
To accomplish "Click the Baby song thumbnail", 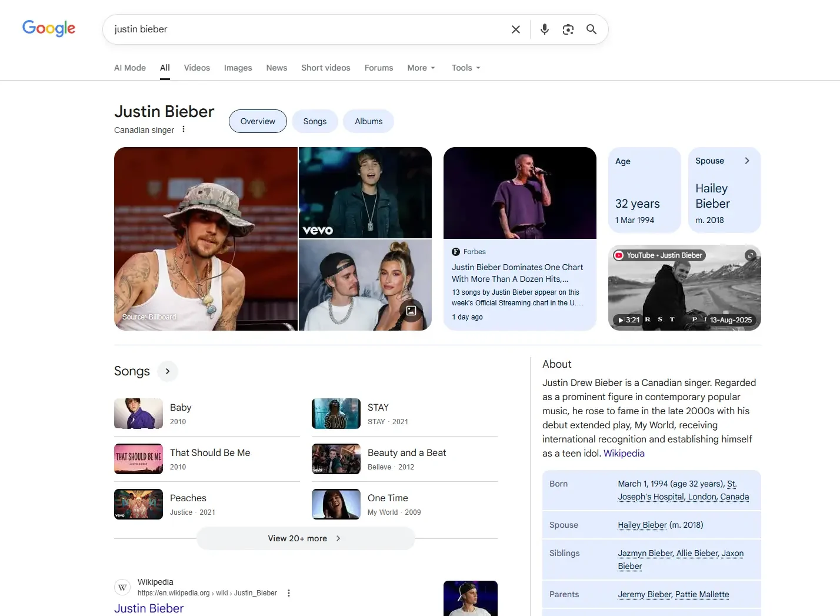I will pos(138,414).
